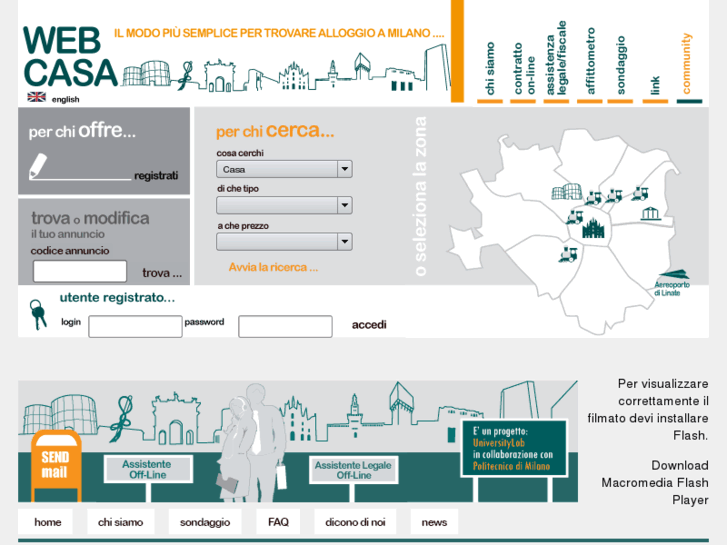Focus the login input field

coord(135,326)
